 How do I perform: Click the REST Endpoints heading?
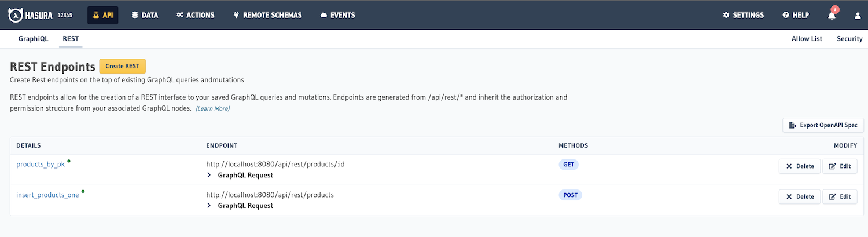(53, 67)
